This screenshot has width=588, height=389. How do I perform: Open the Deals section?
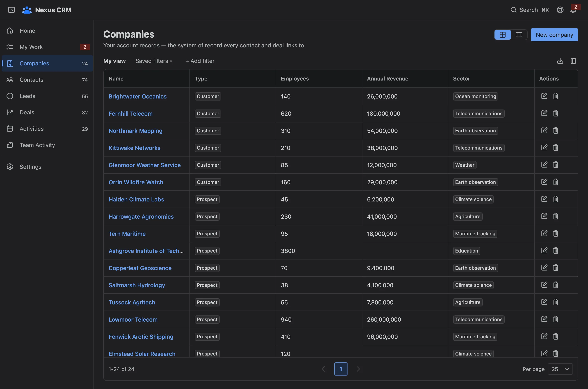47,112
